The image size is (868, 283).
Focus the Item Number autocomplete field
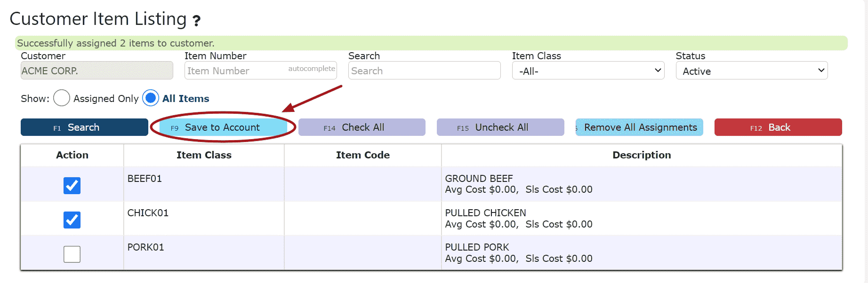(x=261, y=71)
